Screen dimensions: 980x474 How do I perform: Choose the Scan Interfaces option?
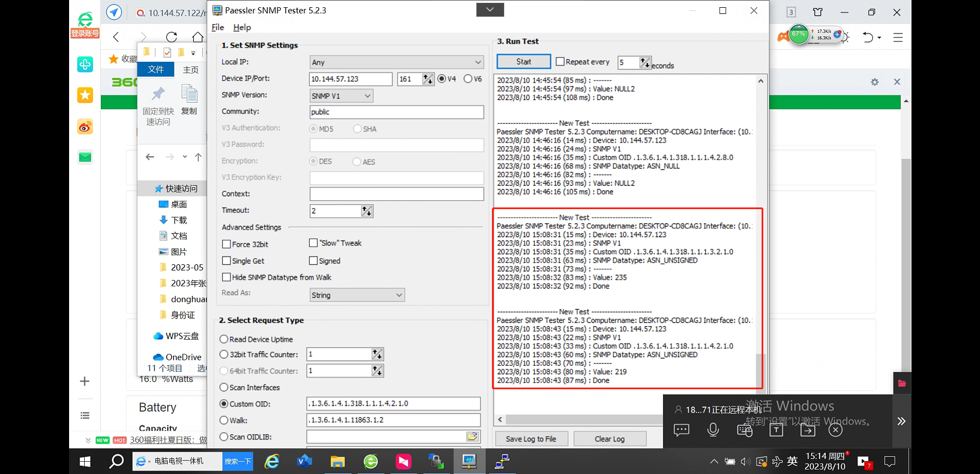click(224, 387)
